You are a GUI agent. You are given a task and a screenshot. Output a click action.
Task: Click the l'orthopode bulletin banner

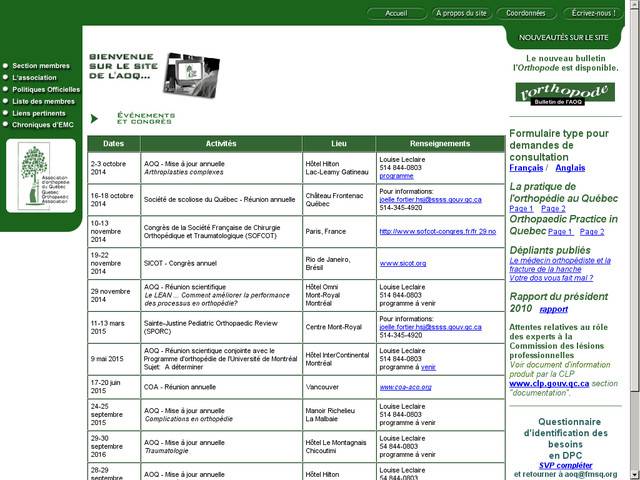pyautogui.click(x=565, y=94)
